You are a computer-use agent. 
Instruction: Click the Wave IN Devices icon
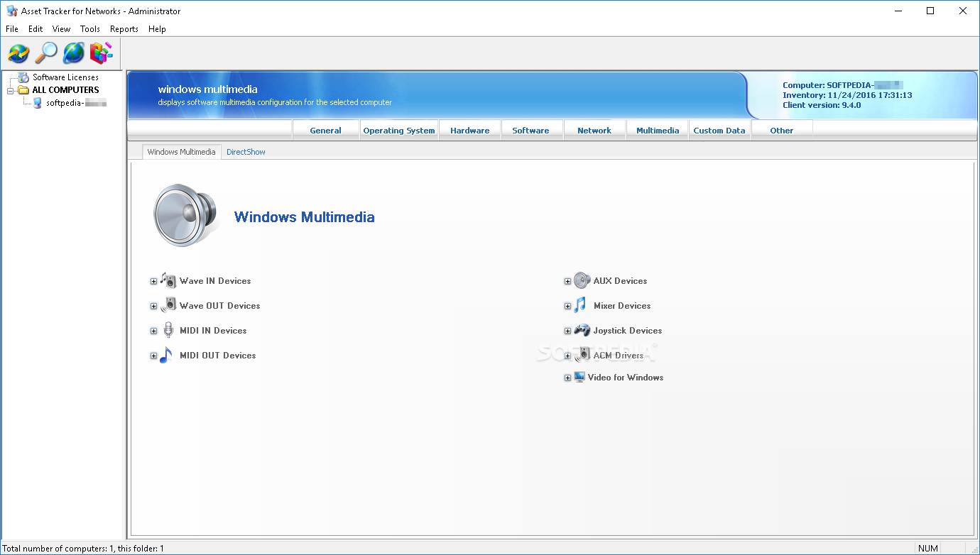[168, 280]
